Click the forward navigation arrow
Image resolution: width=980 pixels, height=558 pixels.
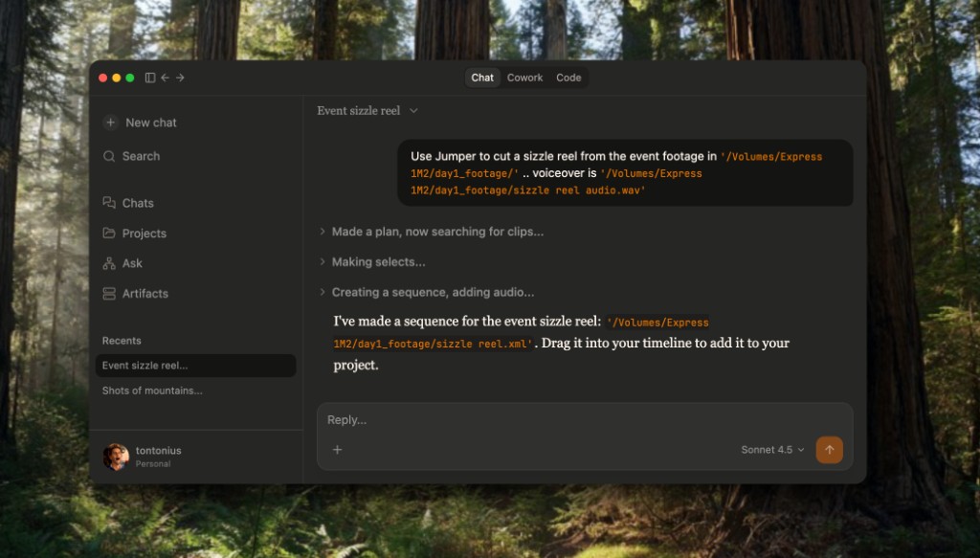click(180, 78)
